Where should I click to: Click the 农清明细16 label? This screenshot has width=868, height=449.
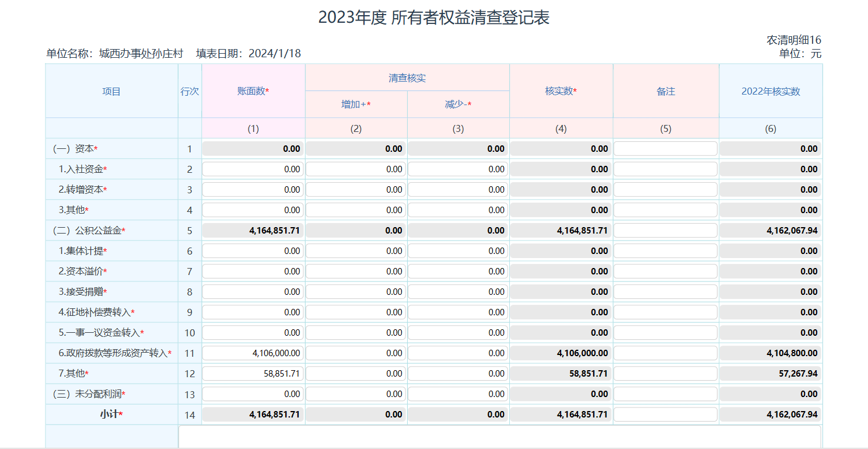794,40
